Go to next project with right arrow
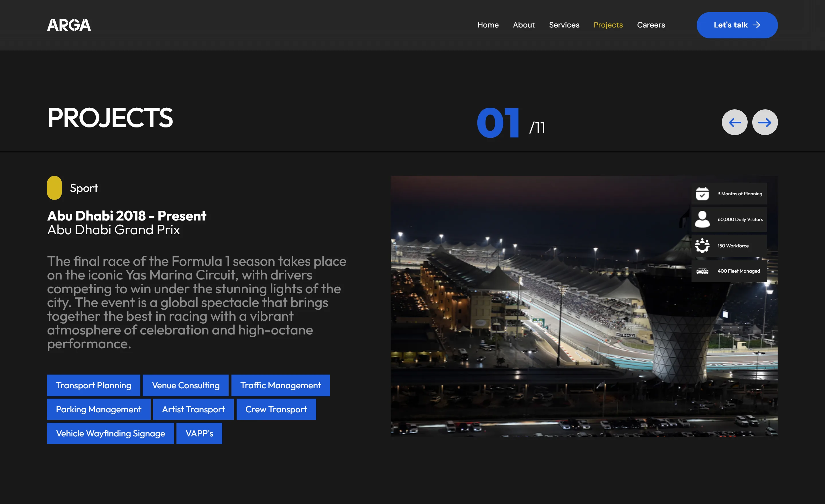This screenshot has width=825, height=504. coord(765,123)
